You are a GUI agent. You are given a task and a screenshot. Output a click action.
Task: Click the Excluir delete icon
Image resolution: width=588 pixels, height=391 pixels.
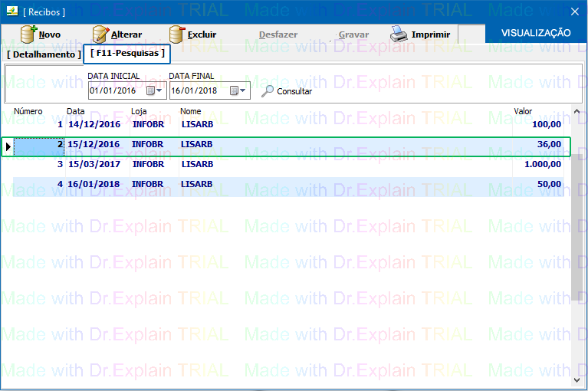tap(177, 34)
